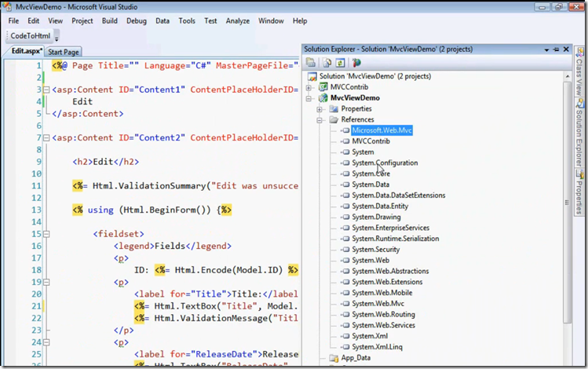Expand the MVCContrib project node
Screen dimensions: 588x369
tap(309, 88)
